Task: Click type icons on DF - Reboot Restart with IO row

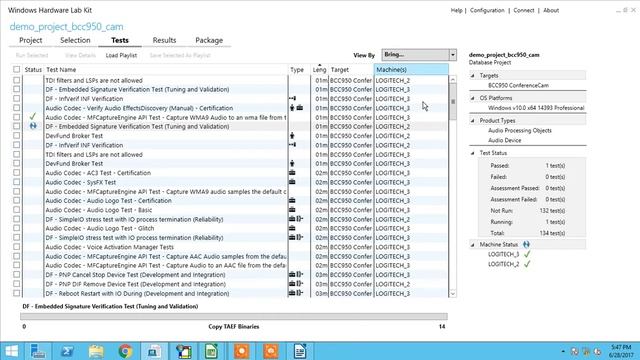Action: click(x=296, y=293)
